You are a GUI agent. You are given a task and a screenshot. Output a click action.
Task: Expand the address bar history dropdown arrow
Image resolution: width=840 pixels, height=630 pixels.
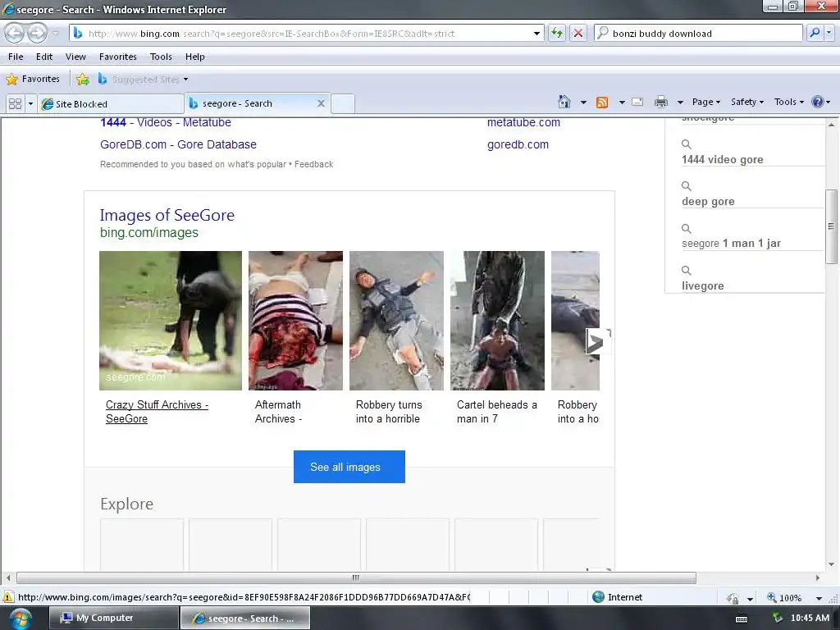click(536, 33)
